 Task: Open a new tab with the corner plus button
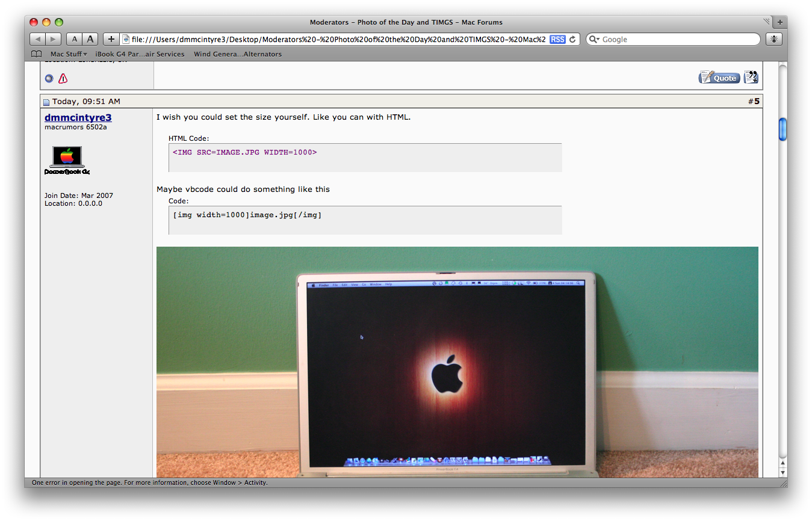(x=780, y=22)
